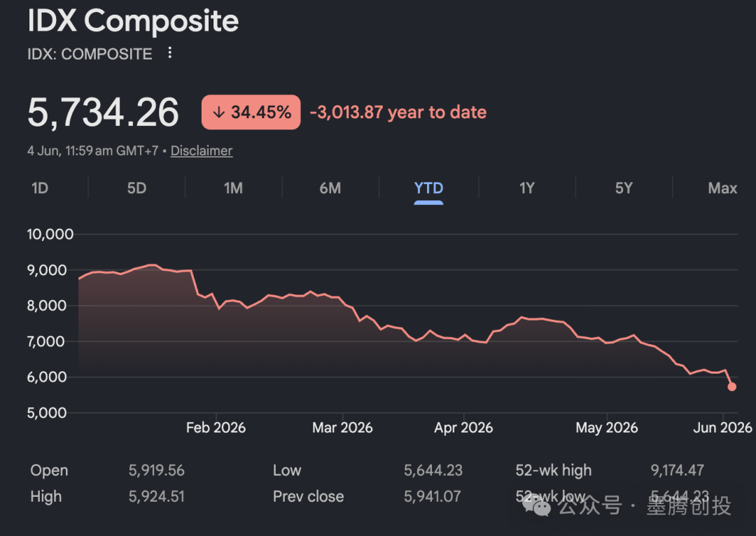Click the red current-price dot on chart
Image resolution: width=756 pixels, height=536 pixels.
point(731,386)
